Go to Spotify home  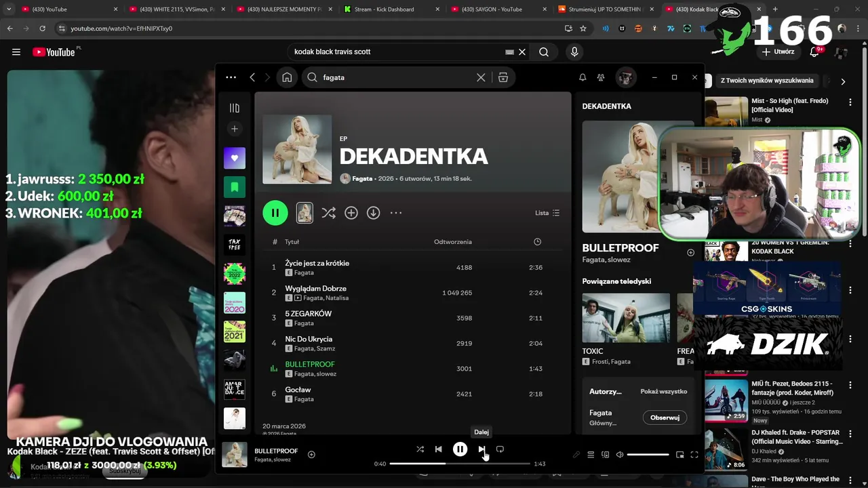(x=287, y=77)
